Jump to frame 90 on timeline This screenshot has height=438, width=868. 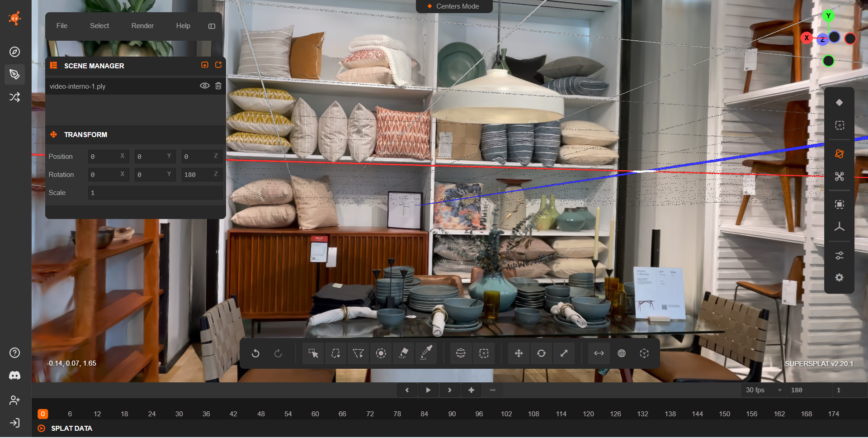point(452,414)
